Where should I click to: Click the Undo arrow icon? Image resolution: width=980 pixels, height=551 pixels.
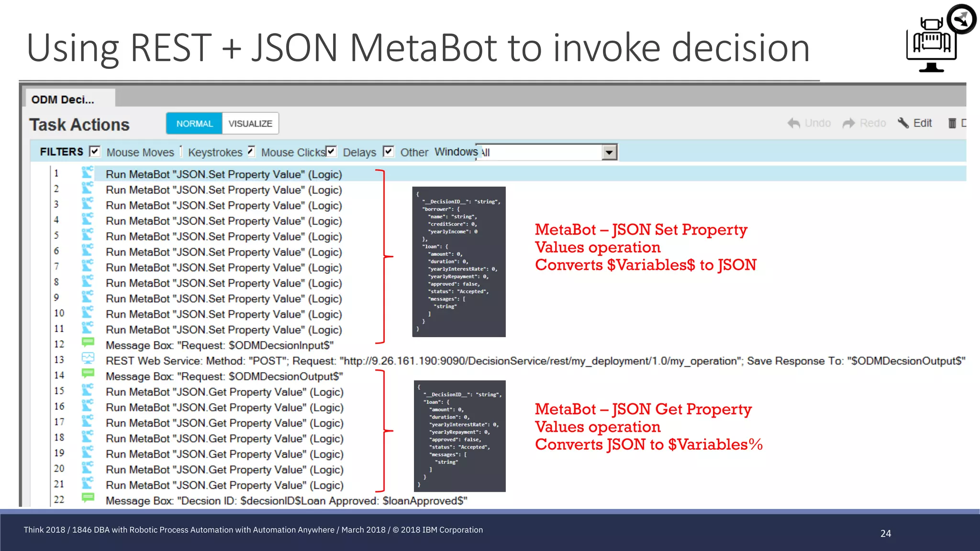(x=794, y=123)
